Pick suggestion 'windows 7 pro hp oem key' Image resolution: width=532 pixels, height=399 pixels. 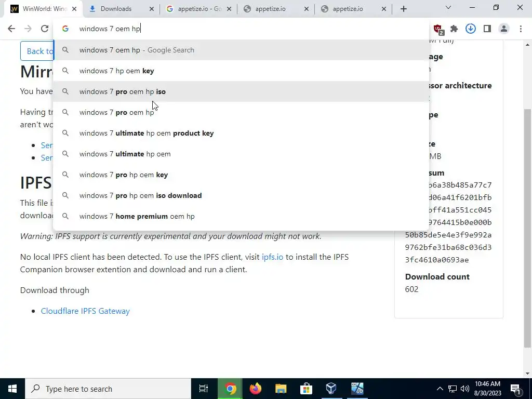click(x=241, y=175)
